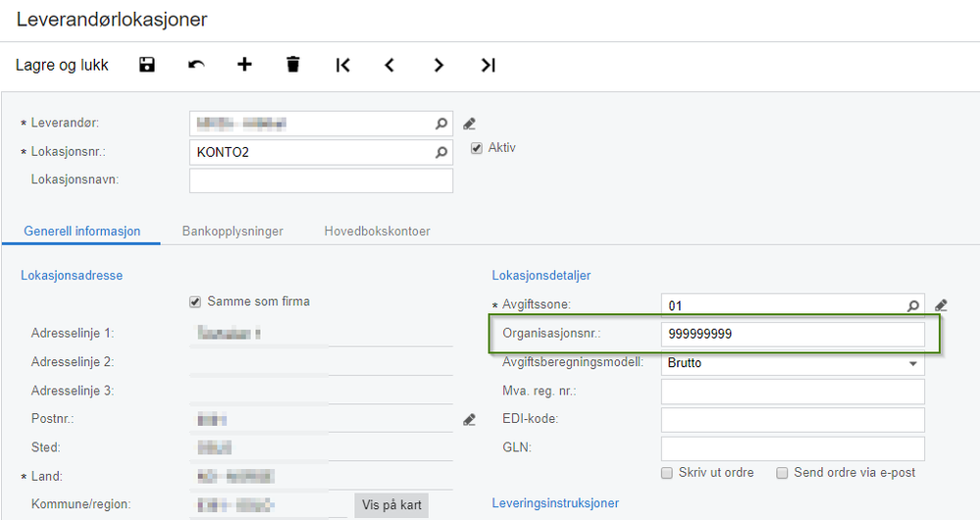Click the Avgiftssone field containing 01

793,306
